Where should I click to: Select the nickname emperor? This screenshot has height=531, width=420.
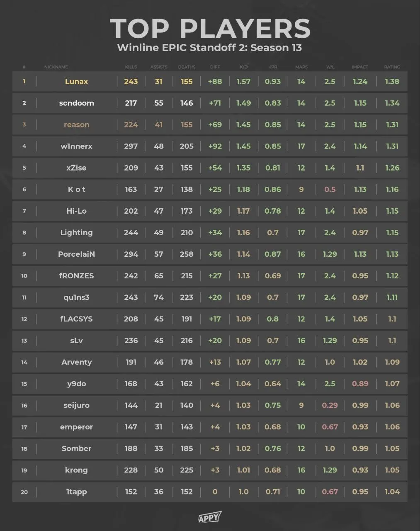click(76, 427)
